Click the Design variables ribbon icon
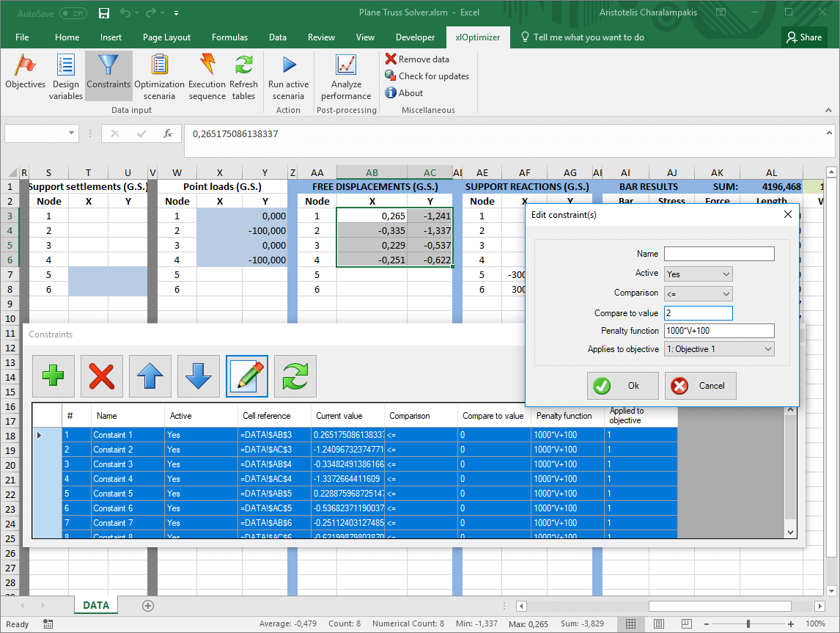The height and width of the screenshot is (633, 840). point(66,66)
